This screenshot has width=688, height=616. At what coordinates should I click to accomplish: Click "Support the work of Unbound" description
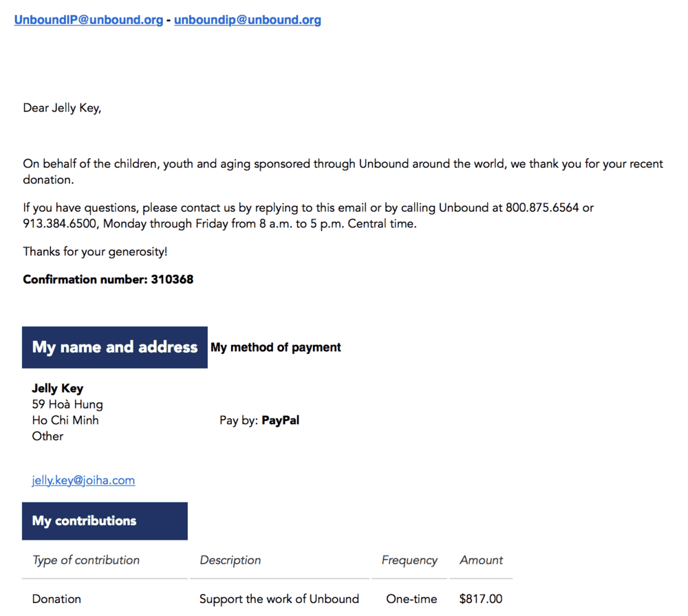[x=279, y=599]
